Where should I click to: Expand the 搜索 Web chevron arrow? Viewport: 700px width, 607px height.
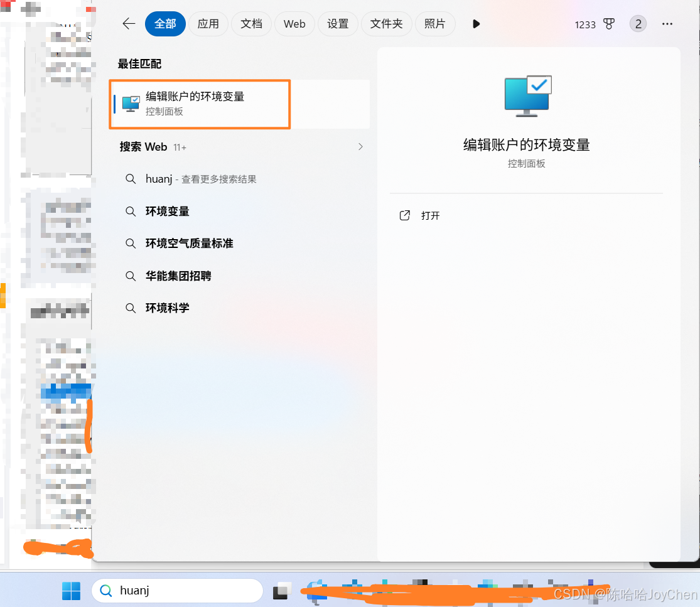click(360, 146)
